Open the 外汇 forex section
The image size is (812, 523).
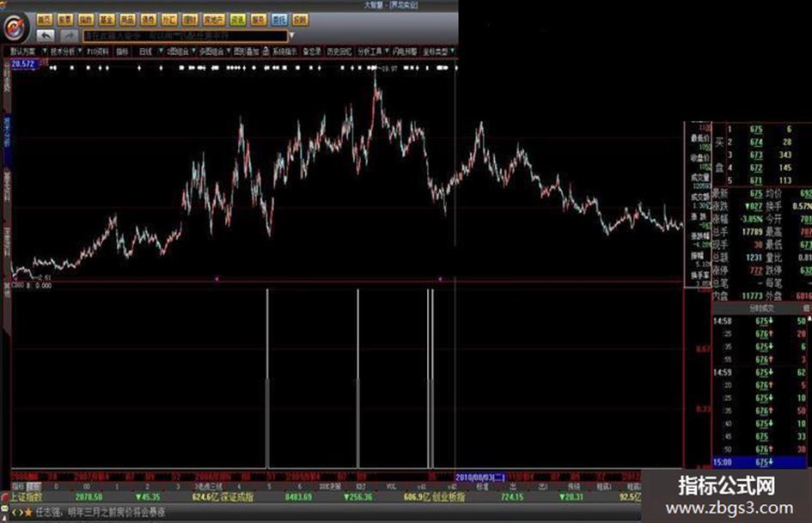pos(168,20)
